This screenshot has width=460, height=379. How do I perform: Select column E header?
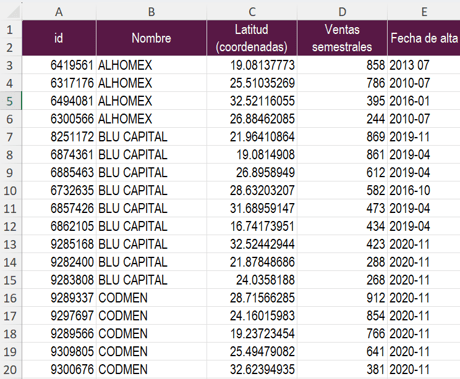pyautogui.click(x=424, y=12)
